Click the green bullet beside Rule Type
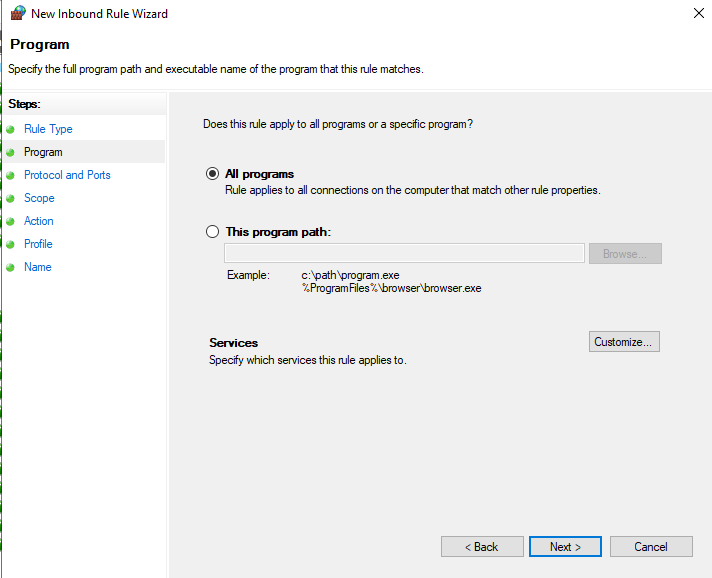 click(x=11, y=129)
